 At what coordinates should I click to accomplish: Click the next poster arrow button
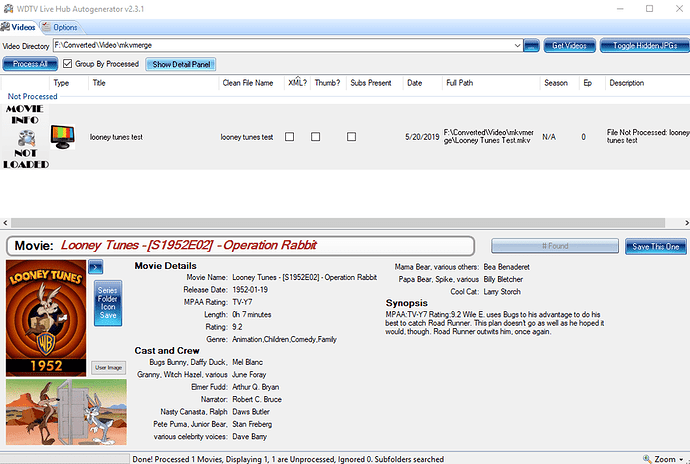(95, 267)
